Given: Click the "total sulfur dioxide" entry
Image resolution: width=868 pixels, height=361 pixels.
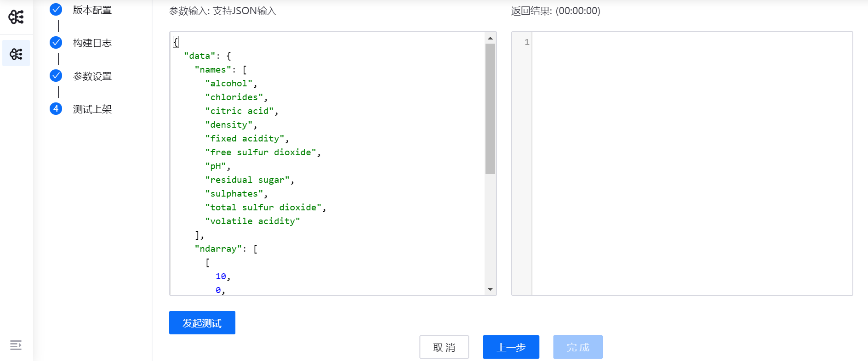Looking at the screenshot, I should pyautogui.click(x=263, y=207).
